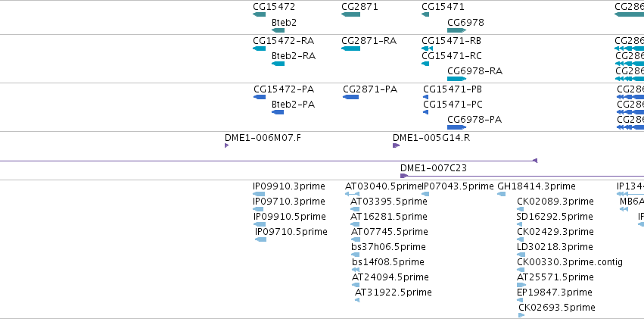Select the bs14f08.5prime EST
This screenshot has height=319, width=644.
point(356,270)
